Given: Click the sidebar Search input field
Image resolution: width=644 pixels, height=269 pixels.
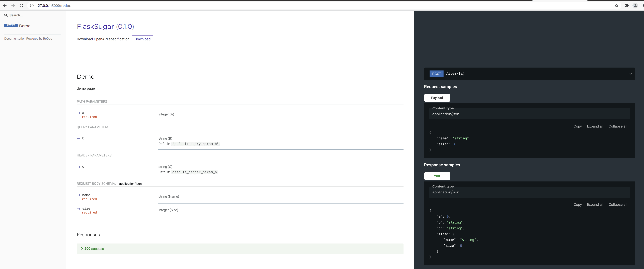Looking at the screenshot, I should coord(32,15).
